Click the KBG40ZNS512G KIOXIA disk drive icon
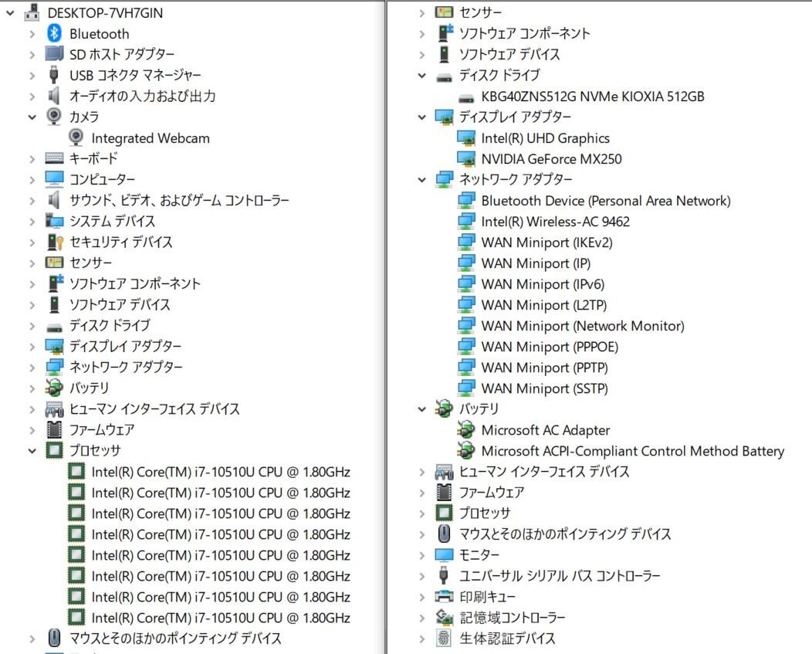Viewport: 812px width, 654px height. click(x=465, y=97)
